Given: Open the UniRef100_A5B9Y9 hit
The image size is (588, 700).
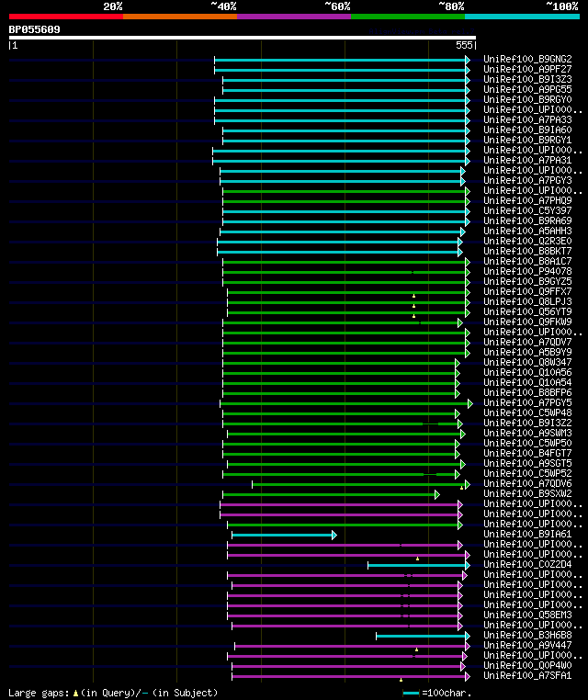Looking at the screenshot, I should (527, 352).
